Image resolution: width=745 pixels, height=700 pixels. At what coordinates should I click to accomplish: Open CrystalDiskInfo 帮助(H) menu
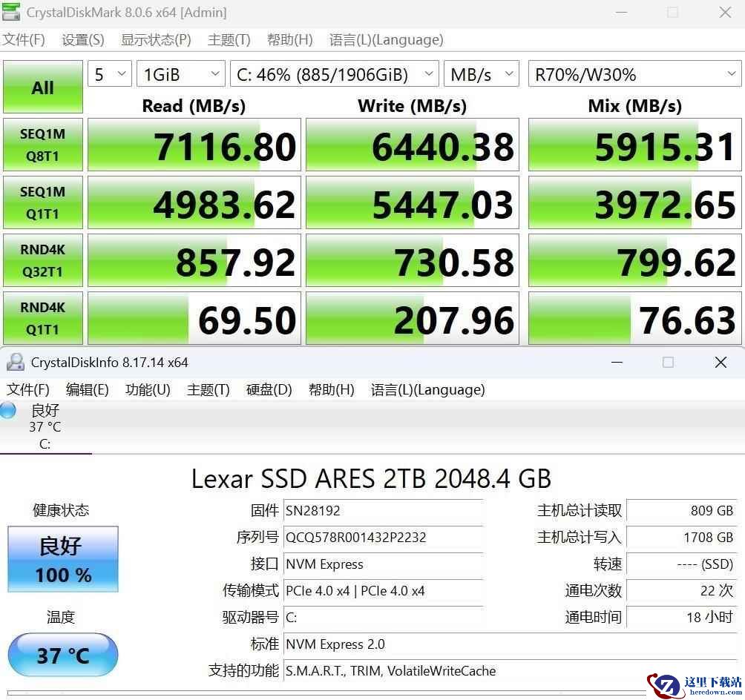click(331, 390)
